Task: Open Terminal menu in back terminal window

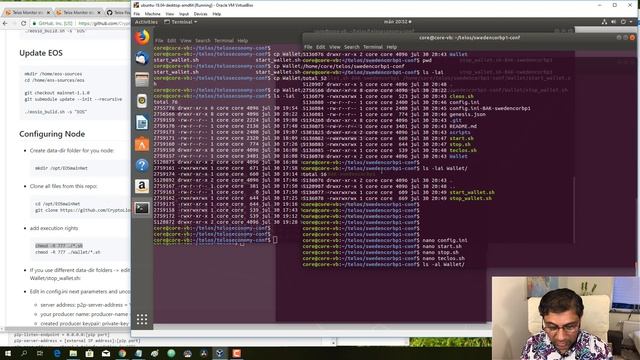Action: (x=224, y=41)
